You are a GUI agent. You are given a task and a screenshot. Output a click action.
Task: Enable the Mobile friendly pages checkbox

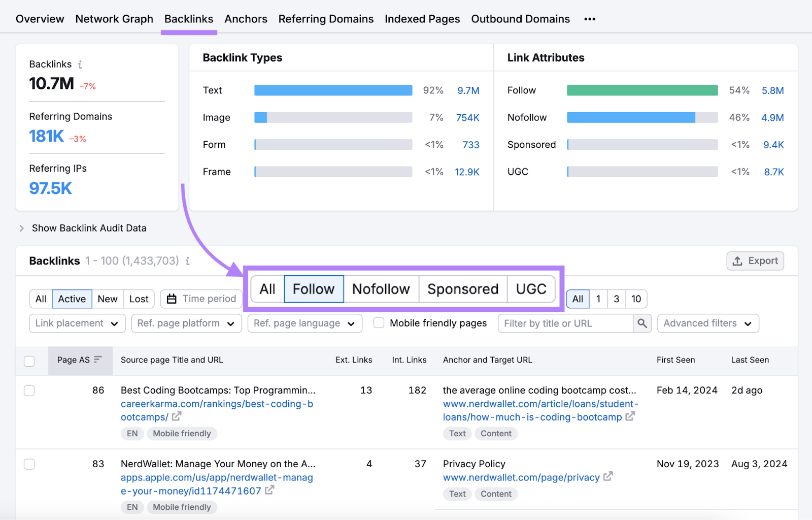click(379, 322)
